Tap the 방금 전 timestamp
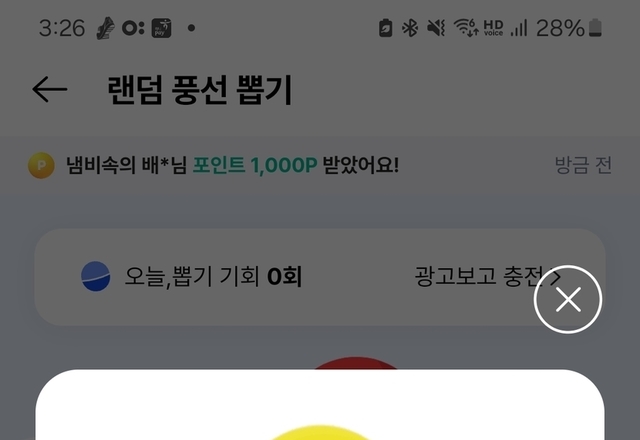The image size is (640, 440). point(583,165)
